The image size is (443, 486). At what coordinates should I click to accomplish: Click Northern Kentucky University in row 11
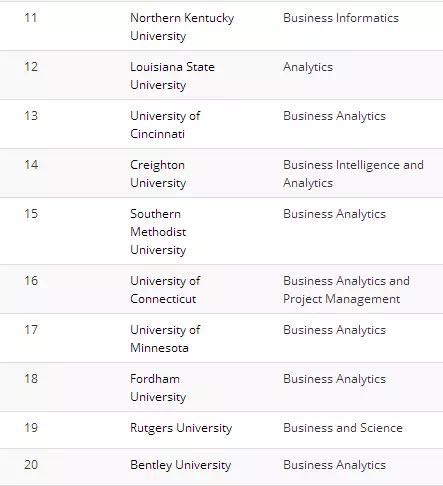[x=182, y=27]
